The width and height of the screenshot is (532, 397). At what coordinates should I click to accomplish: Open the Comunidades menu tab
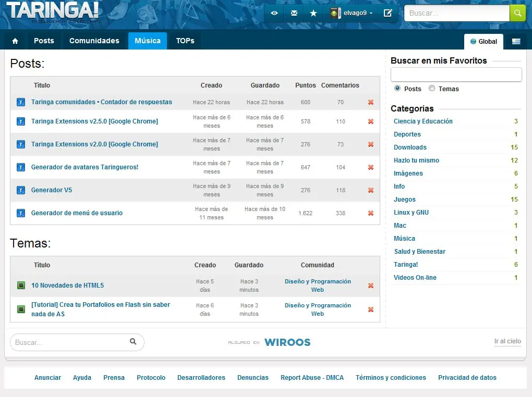(x=94, y=41)
